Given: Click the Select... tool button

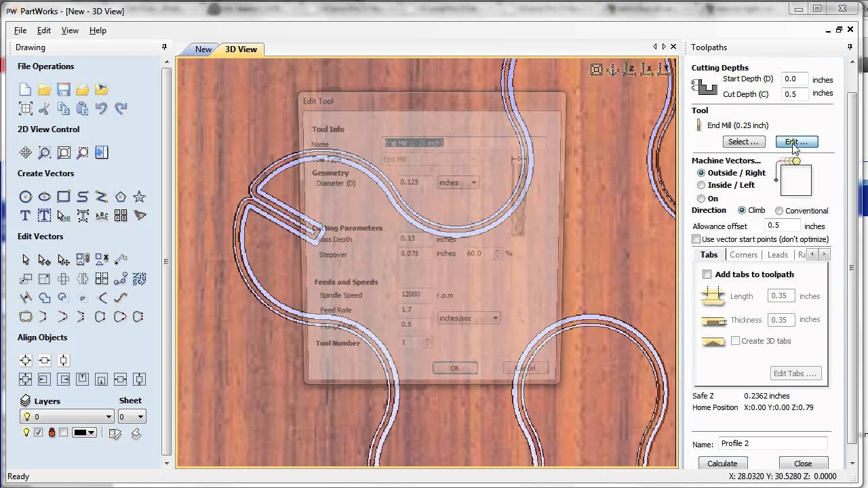Looking at the screenshot, I should 744,142.
